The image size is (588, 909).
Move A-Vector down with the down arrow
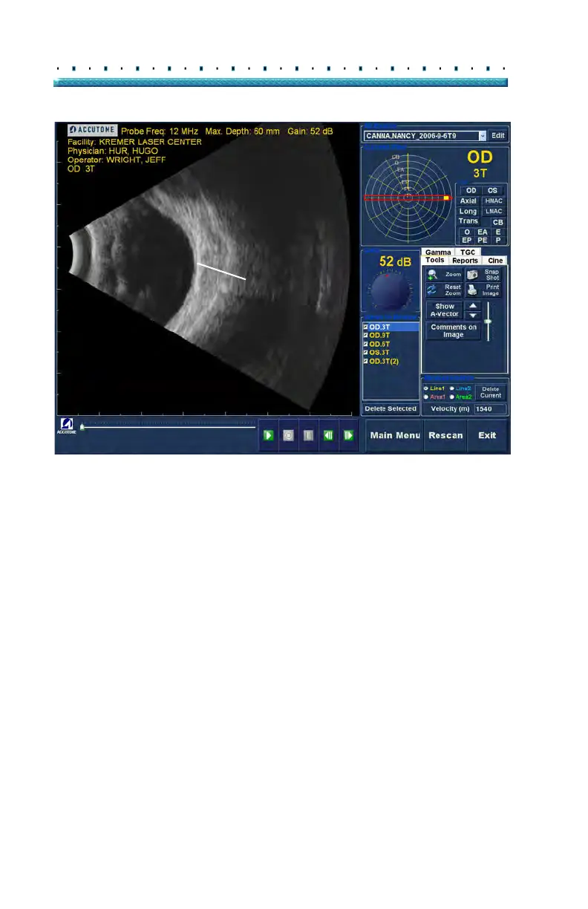pyautogui.click(x=473, y=315)
